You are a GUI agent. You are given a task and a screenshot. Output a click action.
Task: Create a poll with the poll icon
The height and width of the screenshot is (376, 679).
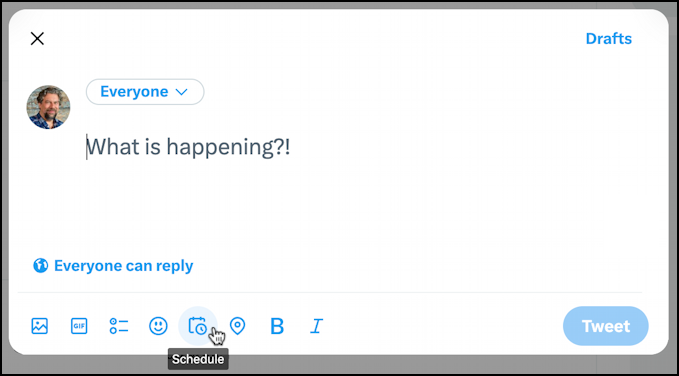(119, 326)
